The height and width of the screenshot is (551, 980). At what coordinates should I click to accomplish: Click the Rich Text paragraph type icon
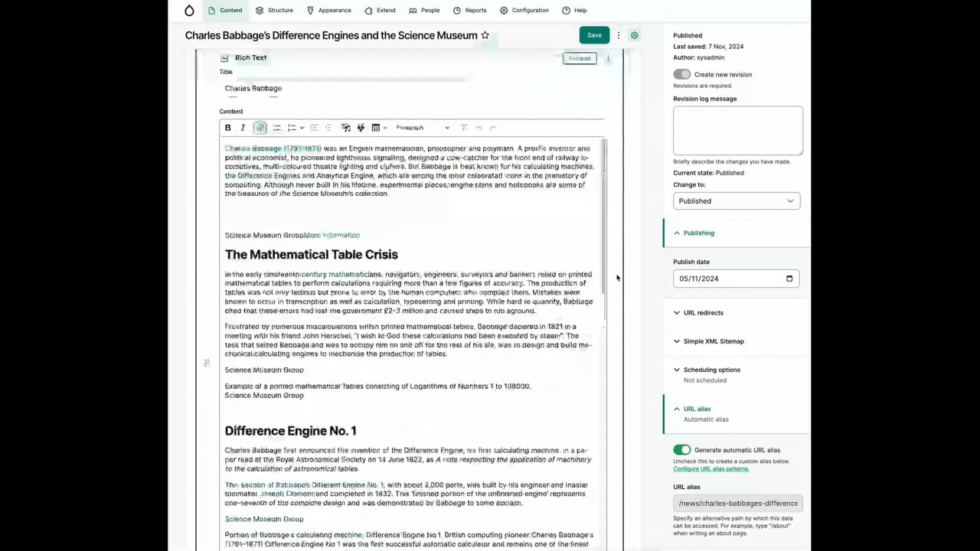pos(224,58)
